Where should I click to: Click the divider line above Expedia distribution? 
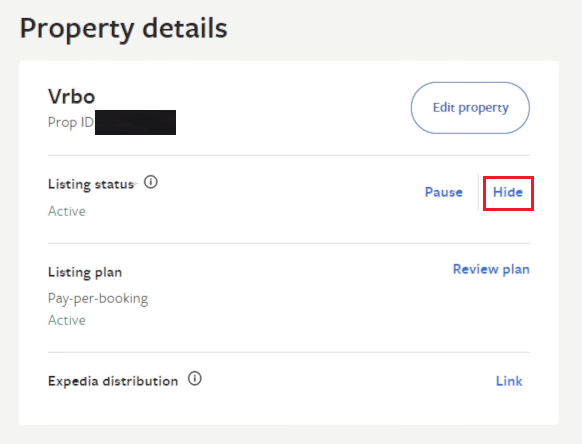click(x=289, y=352)
